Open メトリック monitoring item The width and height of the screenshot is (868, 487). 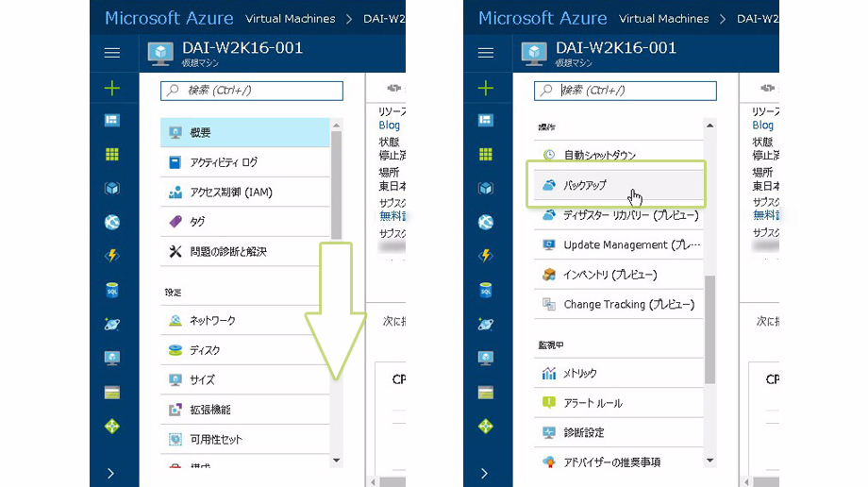[x=619, y=374]
